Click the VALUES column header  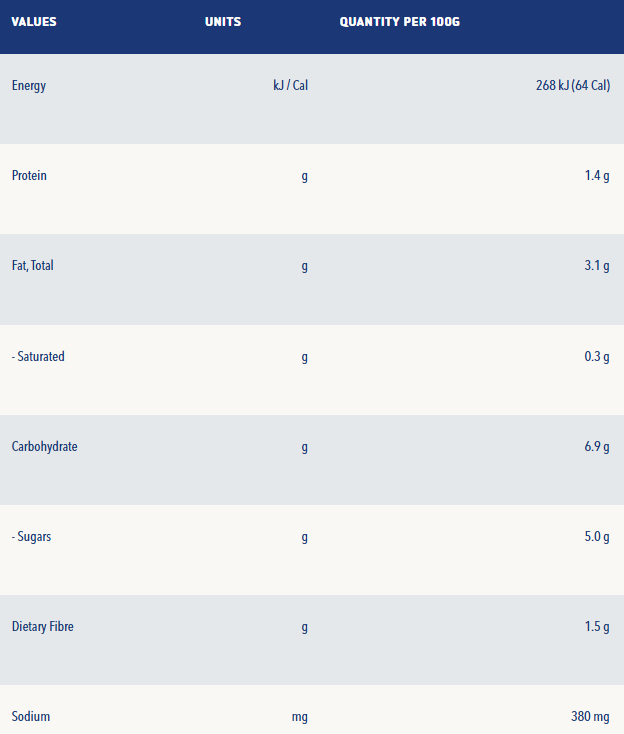[34, 22]
